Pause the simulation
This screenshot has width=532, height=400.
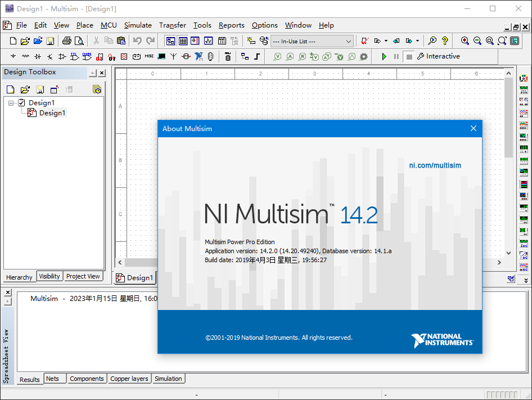396,56
